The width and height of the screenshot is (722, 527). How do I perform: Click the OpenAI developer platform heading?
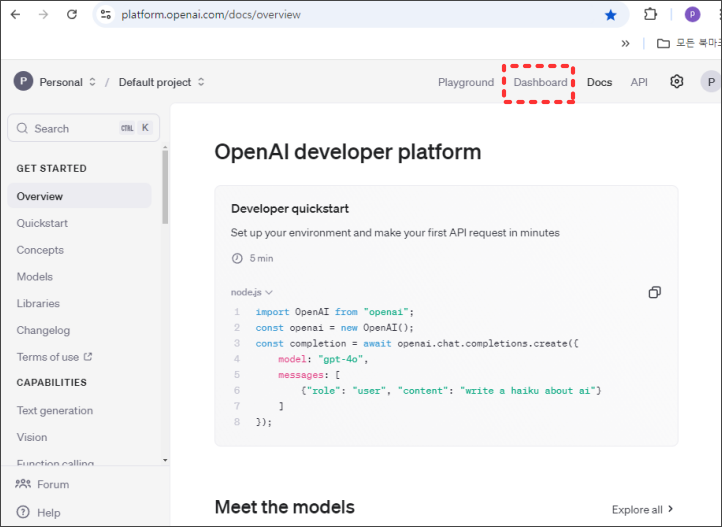tap(348, 152)
